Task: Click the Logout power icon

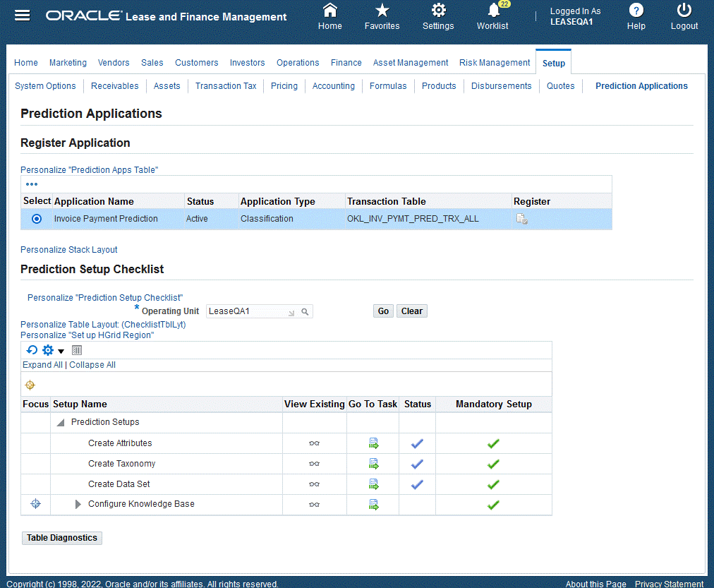Action: pyautogui.click(x=684, y=16)
